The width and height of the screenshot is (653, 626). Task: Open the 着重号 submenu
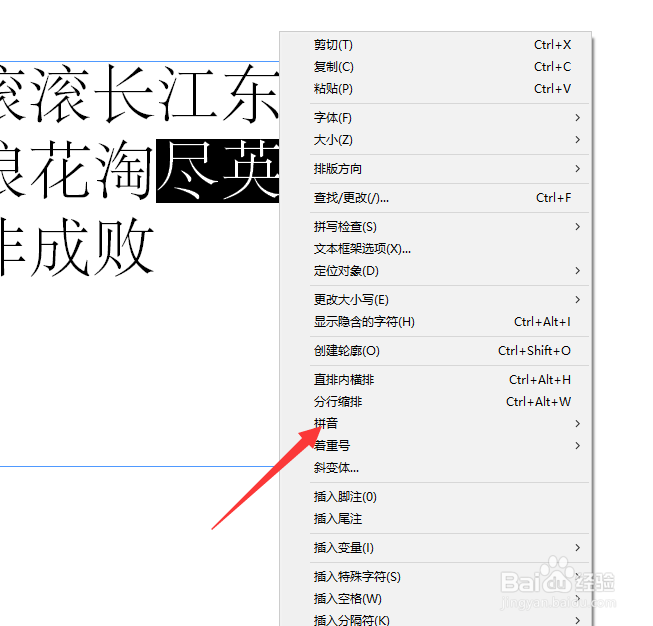[436, 446]
